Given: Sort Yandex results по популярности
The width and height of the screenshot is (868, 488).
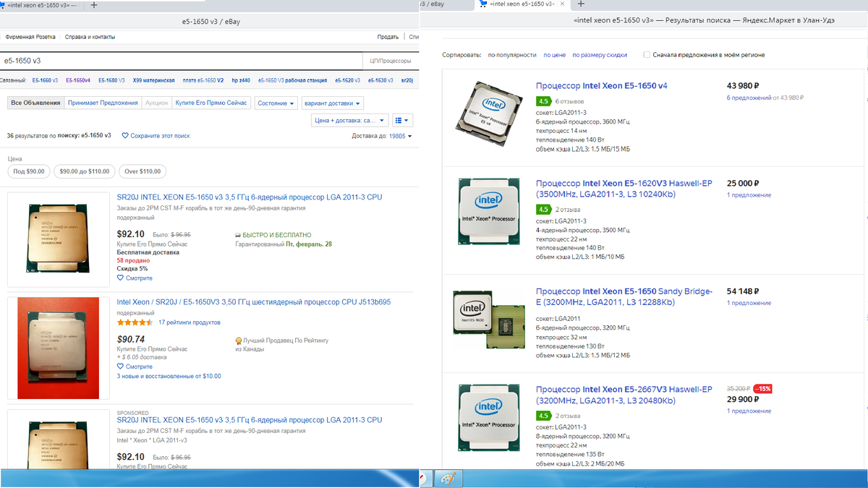Looking at the screenshot, I should 512,55.
